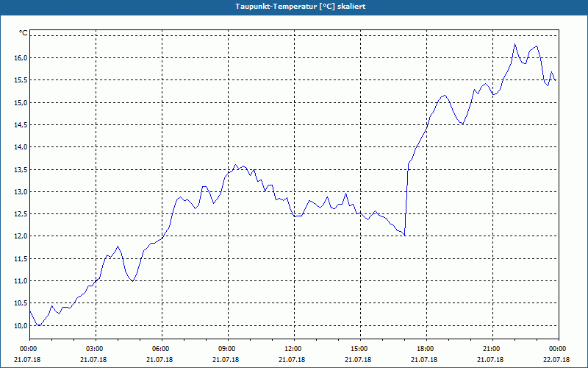Select the 06:00 time label
Screen dimensions: 588x368
(x=162, y=348)
